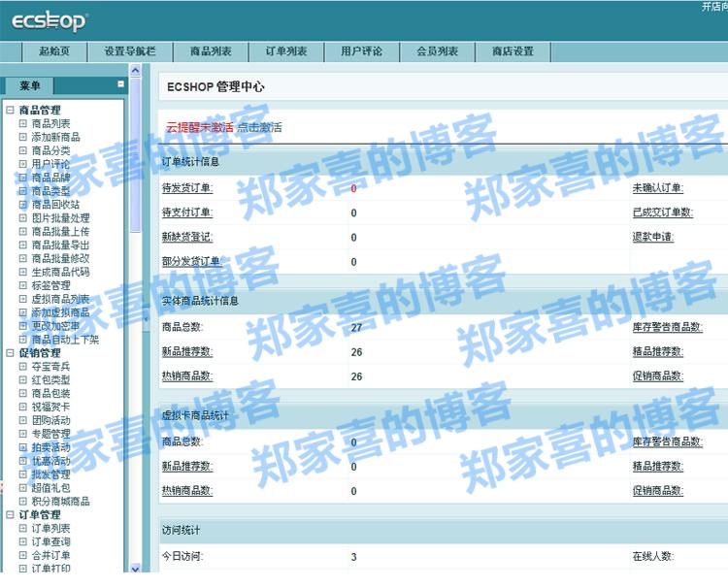The height and width of the screenshot is (588, 728).
Task: Open 商品批量修改 in the sidebar tree
Action: pos(61,258)
